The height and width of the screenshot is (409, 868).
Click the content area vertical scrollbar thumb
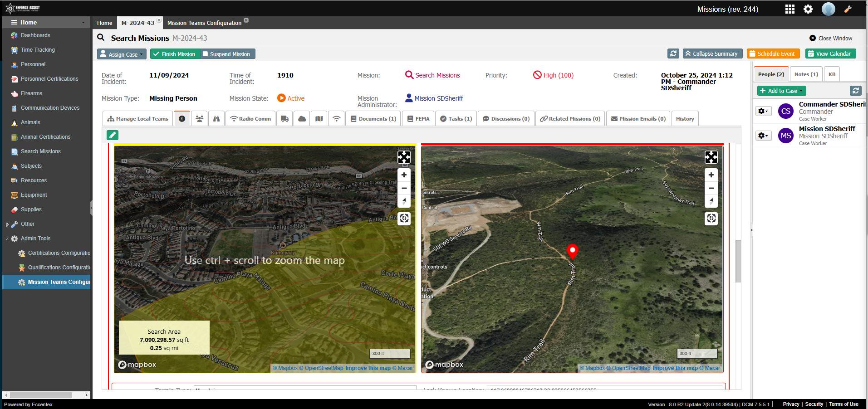(x=738, y=261)
